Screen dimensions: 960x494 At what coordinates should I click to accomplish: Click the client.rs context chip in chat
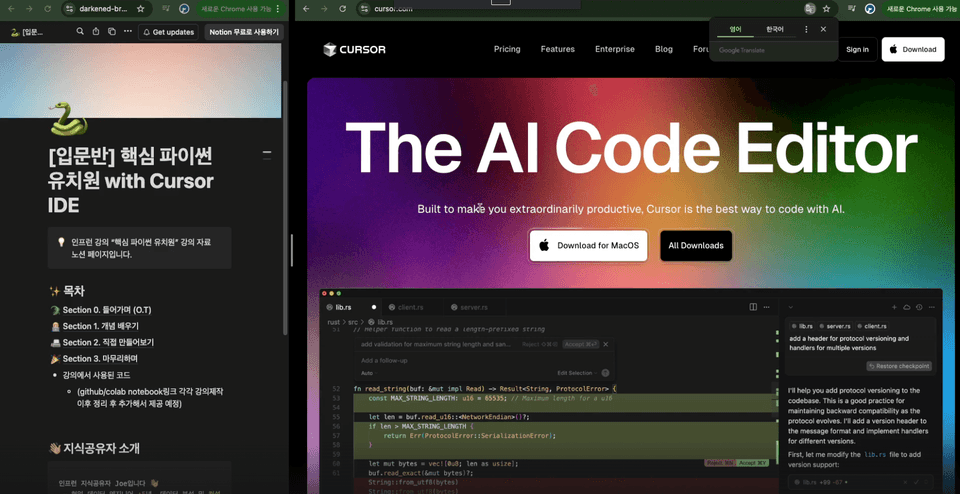click(x=872, y=326)
